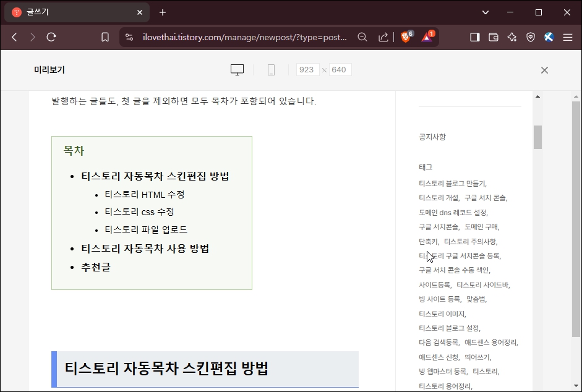Open Leo AI sparkle icon

click(x=512, y=37)
